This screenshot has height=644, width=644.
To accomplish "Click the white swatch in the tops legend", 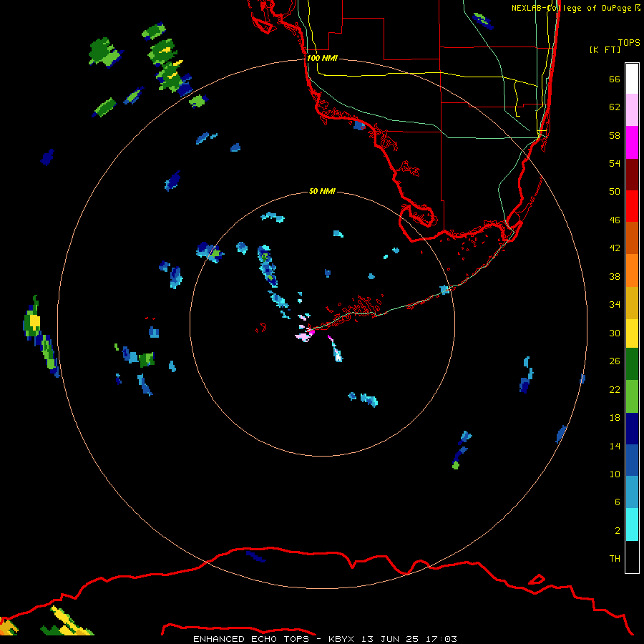I will 632,79.
